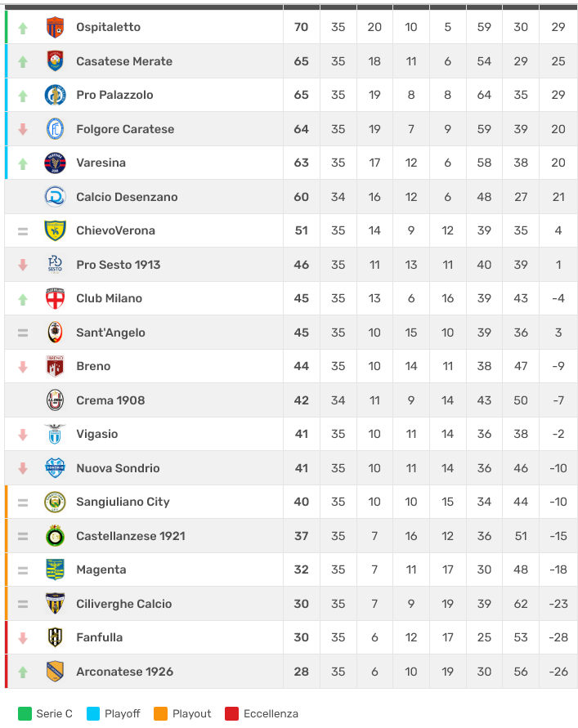Click the orange Playout legend swatch
Image resolution: width=578 pixels, height=728 pixels.
coord(161,714)
